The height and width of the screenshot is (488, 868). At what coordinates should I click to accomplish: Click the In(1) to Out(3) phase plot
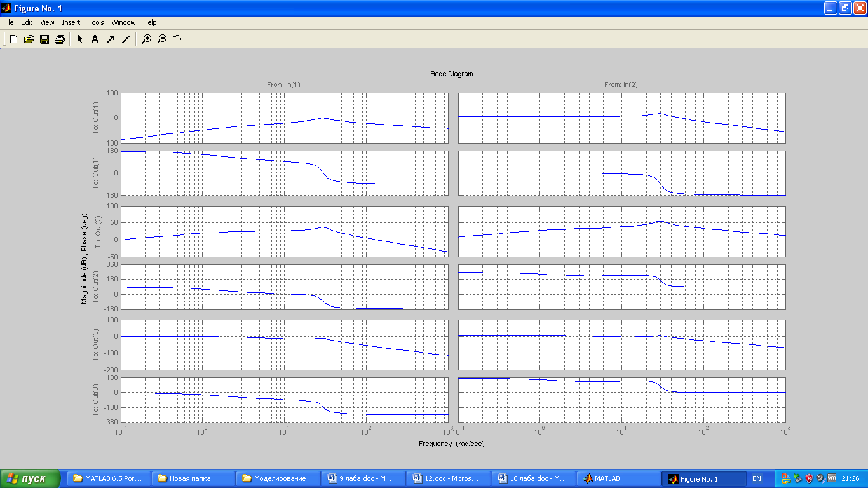click(285, 400)
